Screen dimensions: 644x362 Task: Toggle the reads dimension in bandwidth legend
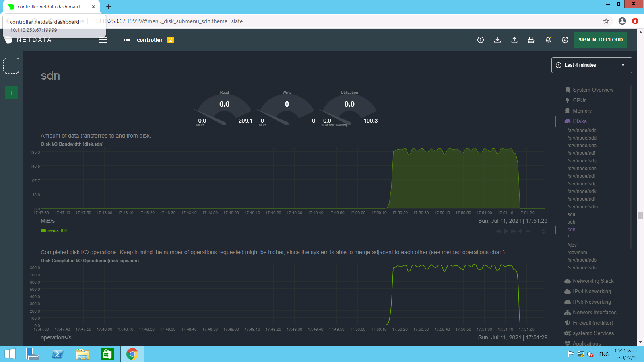coord(53,230)
